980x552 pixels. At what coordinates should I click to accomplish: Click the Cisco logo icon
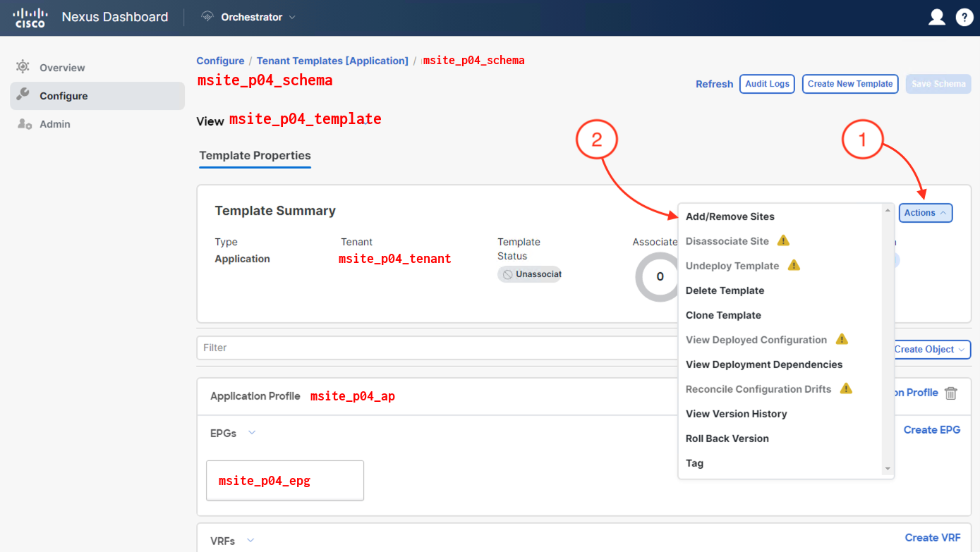point(30,18)
